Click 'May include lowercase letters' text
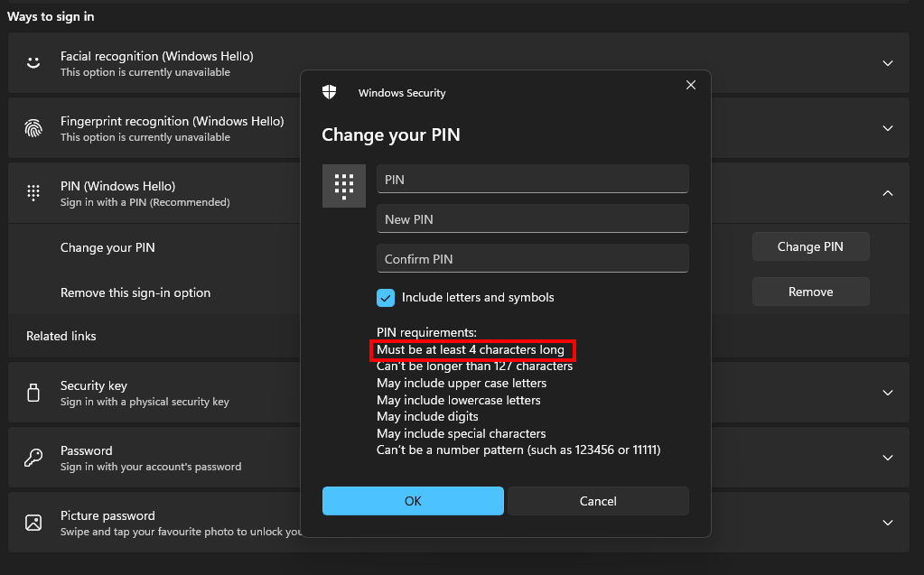The image size is (924, 575). click(459, 401)
